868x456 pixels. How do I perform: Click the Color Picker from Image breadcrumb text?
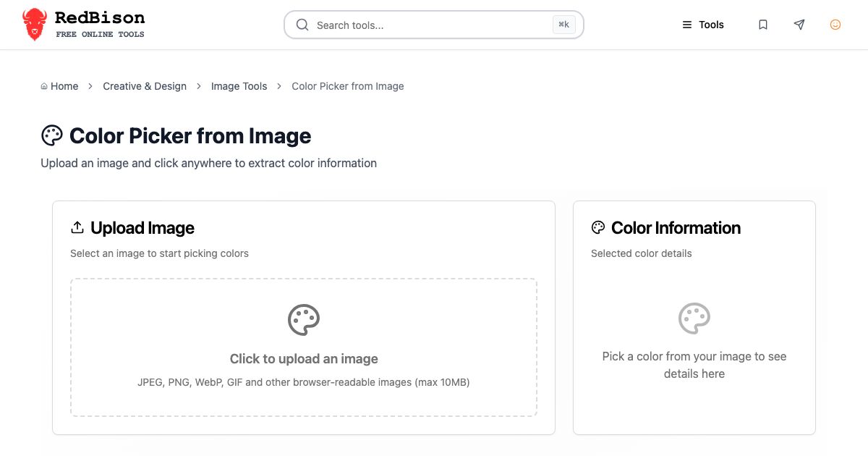pyautogui.click(x=348, y=86)
